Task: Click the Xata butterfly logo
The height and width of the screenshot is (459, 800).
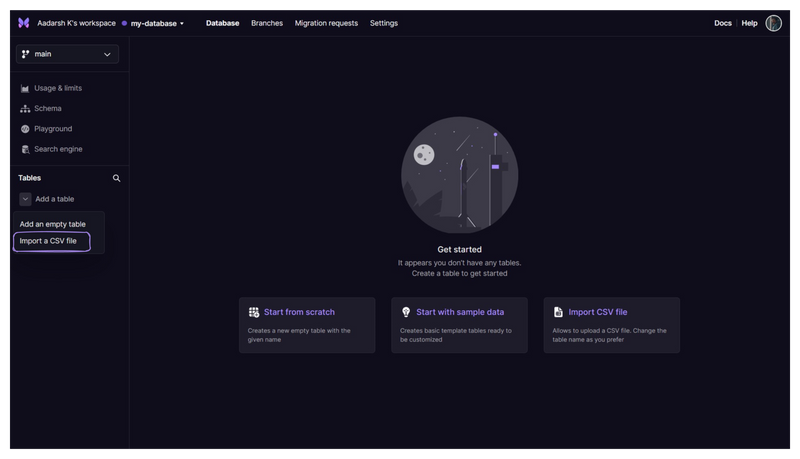Action: pos(23,23)
